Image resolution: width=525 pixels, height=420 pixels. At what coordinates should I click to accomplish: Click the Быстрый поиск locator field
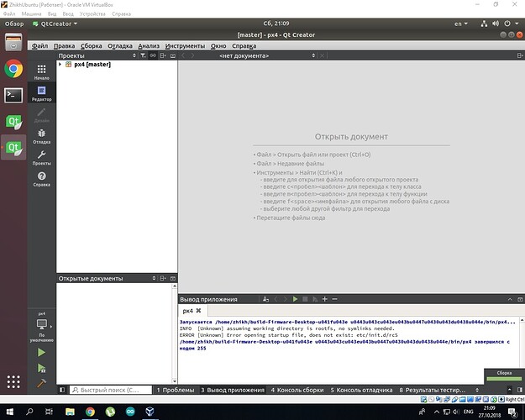(111, 390)
